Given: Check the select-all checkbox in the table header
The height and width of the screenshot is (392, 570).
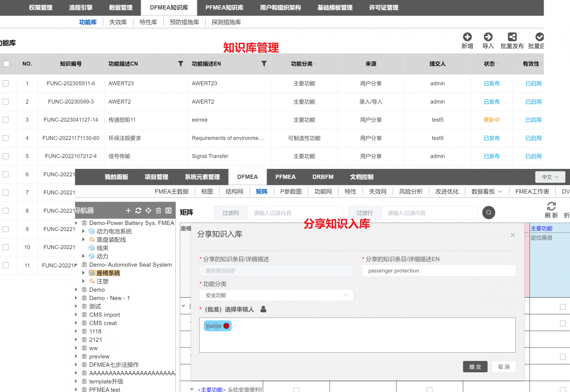Looking at the screenshot, I should coord(6,63).
